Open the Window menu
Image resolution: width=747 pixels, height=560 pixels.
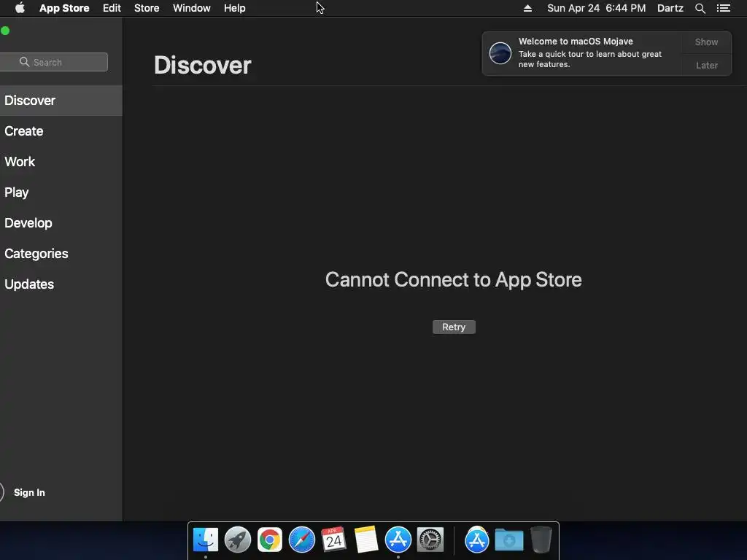click(192, 8)
